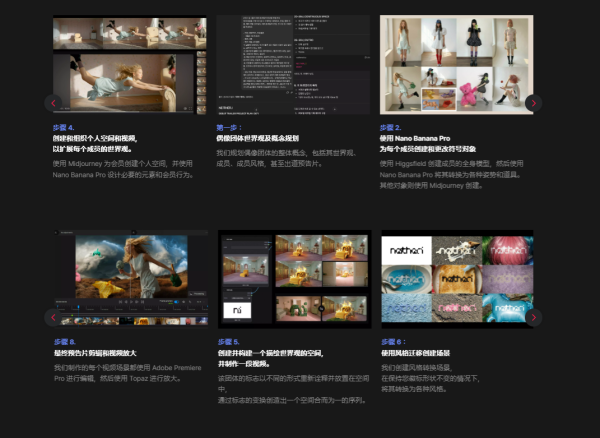Image resolution: width=600 pixels, height=438 pixels.
Task: Click the previous arrow on the lower carousel
Action: (x=53, y=318)
